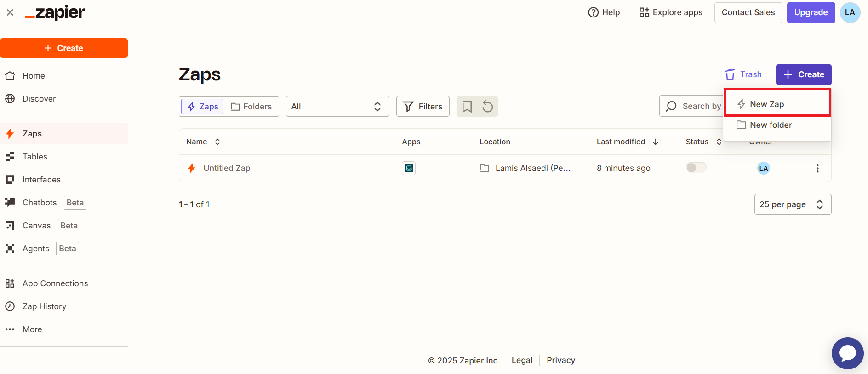
Task: Open the Legal link in footer
Action: pyautogui.click(x=522, y=360)
